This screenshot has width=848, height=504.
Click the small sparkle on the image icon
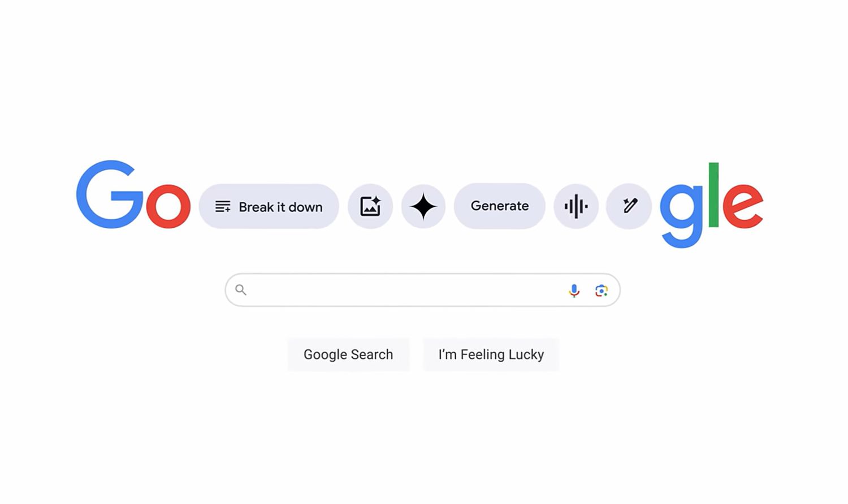376,200
